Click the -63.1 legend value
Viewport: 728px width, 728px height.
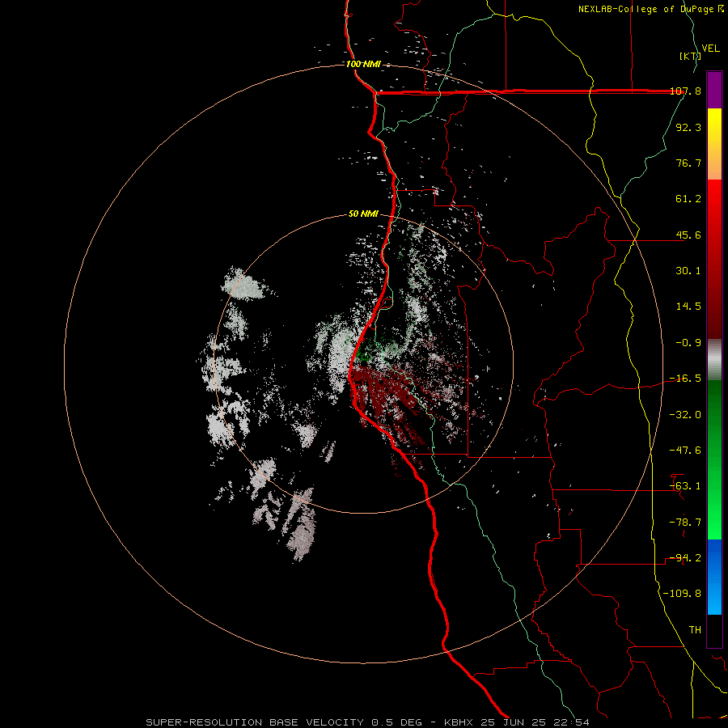pos(685,486)
